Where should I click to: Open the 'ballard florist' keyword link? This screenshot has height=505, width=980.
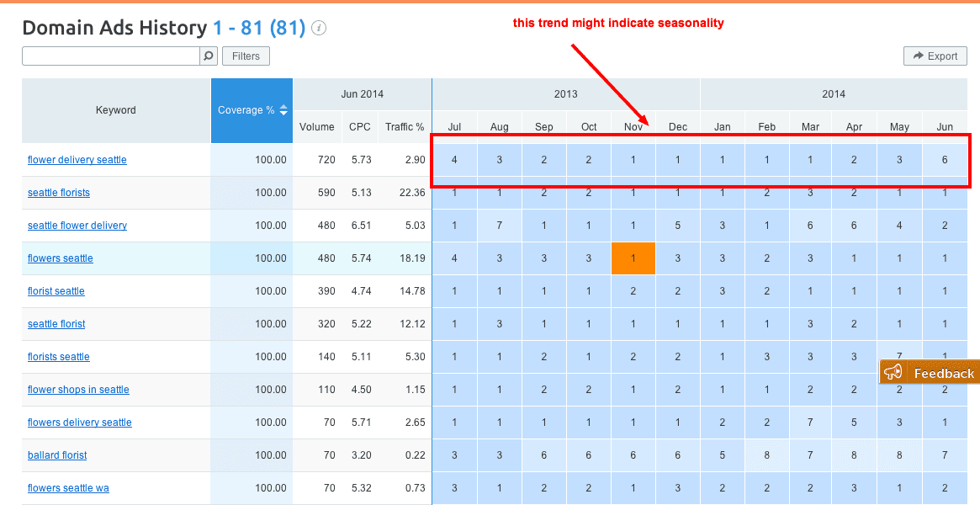pos(57,455)
